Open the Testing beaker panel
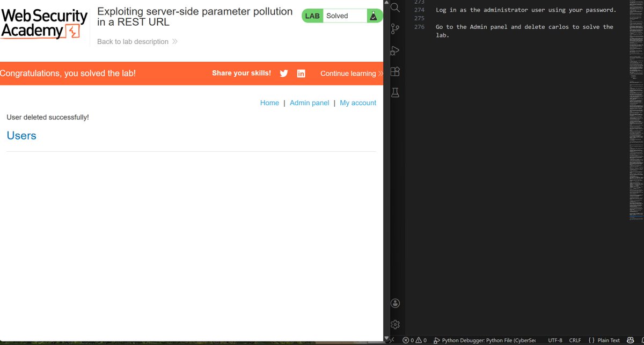Screen dimensions: 644x345 coord(395,92)
